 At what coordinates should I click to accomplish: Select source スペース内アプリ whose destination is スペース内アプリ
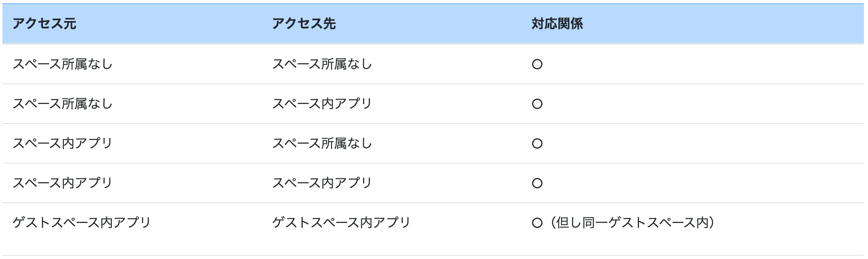[x=62, y=183]
